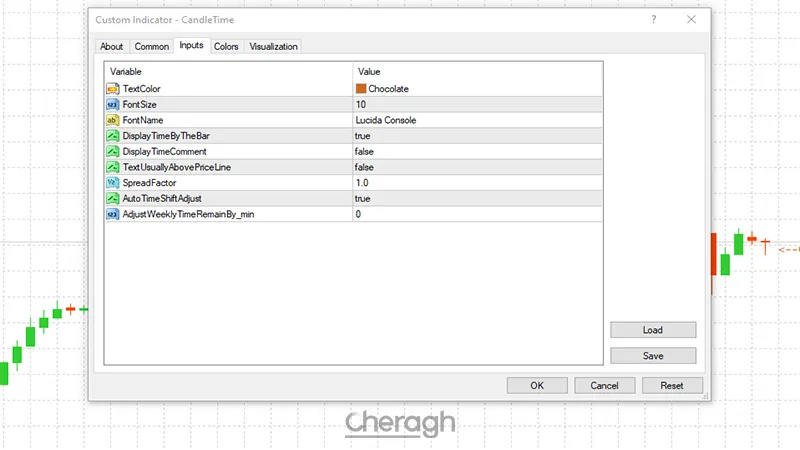The image size is (800, 450).
Task: Click the Load button
Action: 653,330
